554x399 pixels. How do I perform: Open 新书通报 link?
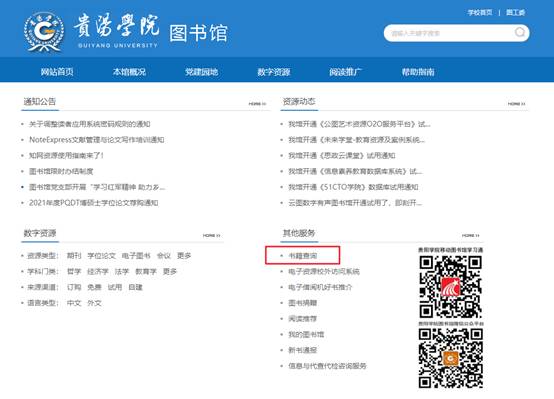(x=303, y=350)
